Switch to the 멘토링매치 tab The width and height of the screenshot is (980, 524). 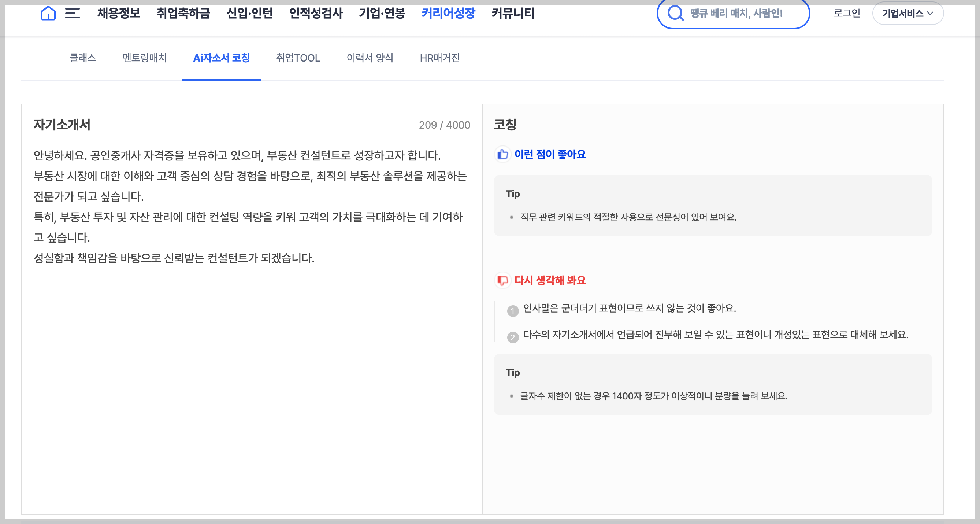[145, 58]
